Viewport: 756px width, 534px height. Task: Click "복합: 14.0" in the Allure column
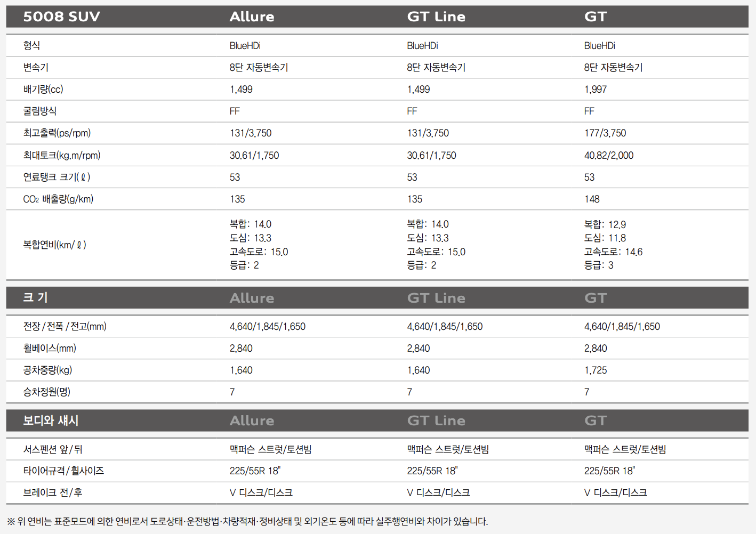(x=251, y=224)
